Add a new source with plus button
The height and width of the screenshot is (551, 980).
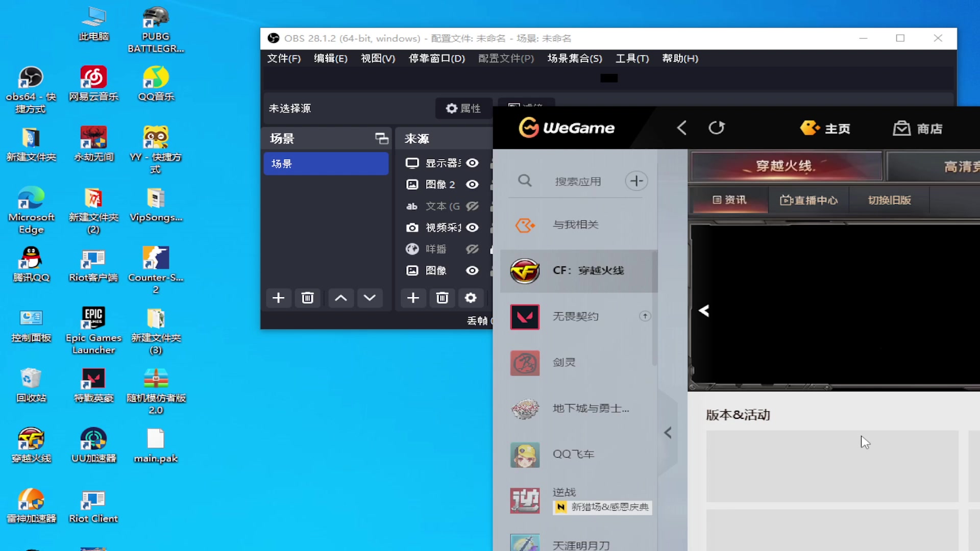[x=413, y=298]
